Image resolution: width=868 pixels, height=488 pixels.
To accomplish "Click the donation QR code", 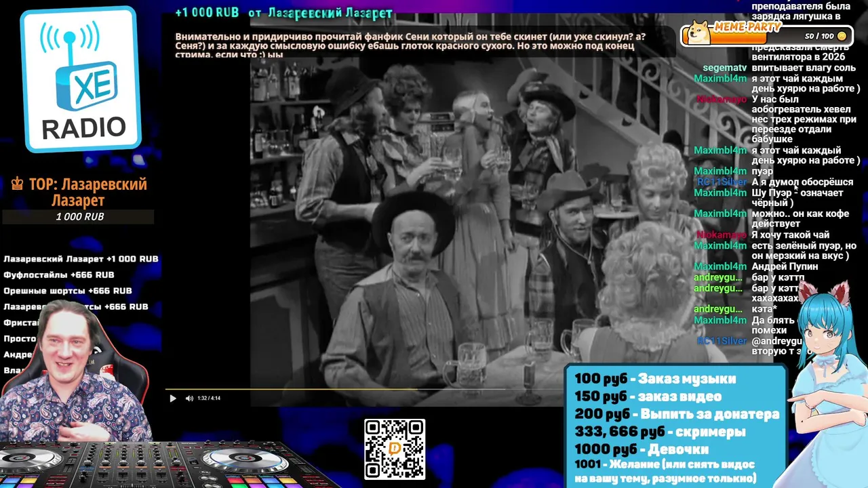I will coord(395,449).
